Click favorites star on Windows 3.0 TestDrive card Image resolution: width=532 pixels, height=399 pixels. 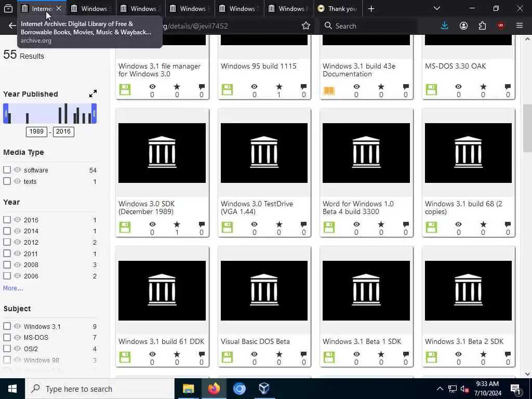(279, 224)
